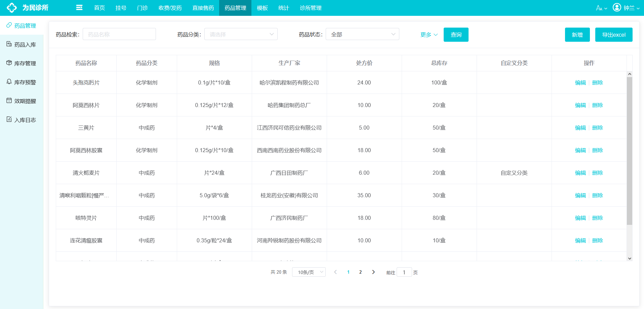Edit the 清喉利咽颗粒 row
The height and width of the screenshot is (309, 644).
coord(580,195)
